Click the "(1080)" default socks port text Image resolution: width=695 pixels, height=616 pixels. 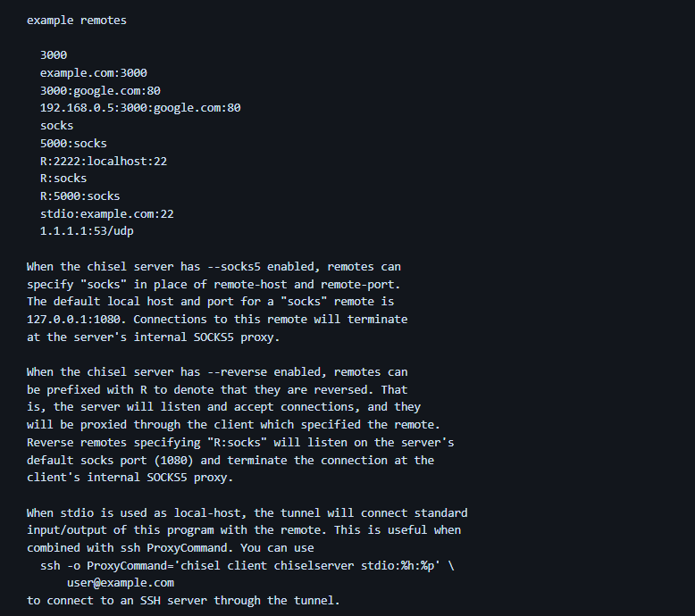click(188, 461)
